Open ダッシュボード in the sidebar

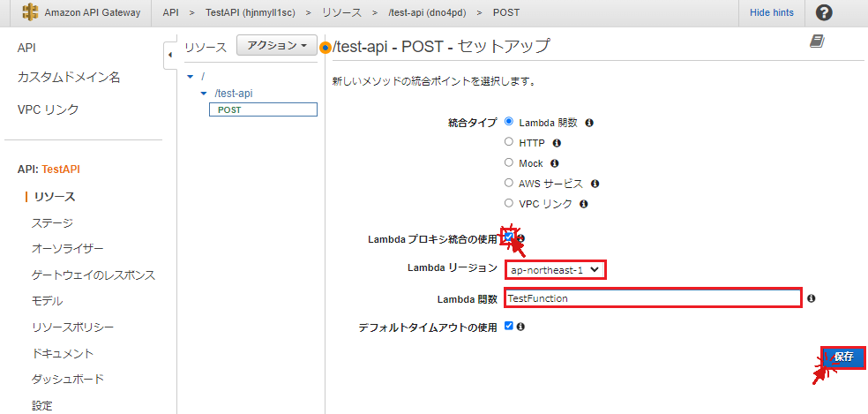(68, 379)
